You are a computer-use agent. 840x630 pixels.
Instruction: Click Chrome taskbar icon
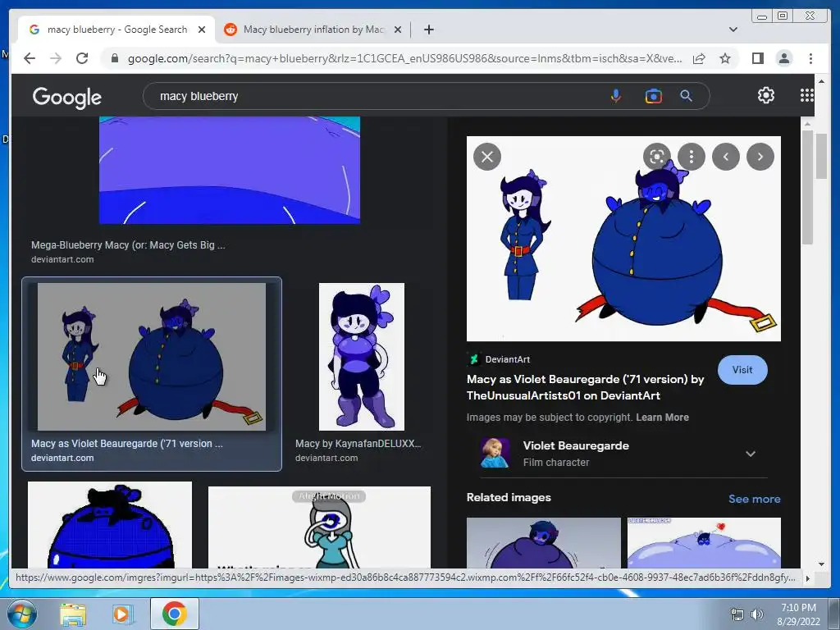pos(174,614)
